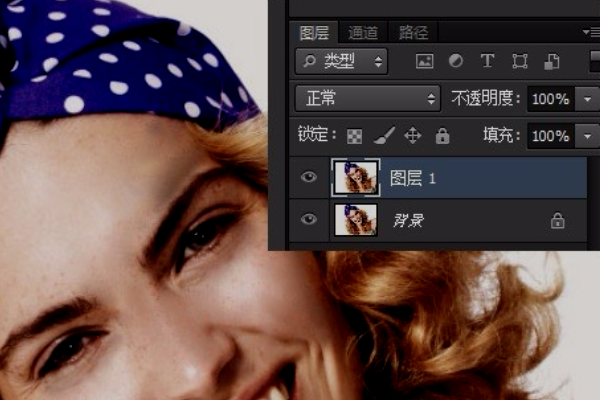Click the shape layer filter icon

pos(520,62)
